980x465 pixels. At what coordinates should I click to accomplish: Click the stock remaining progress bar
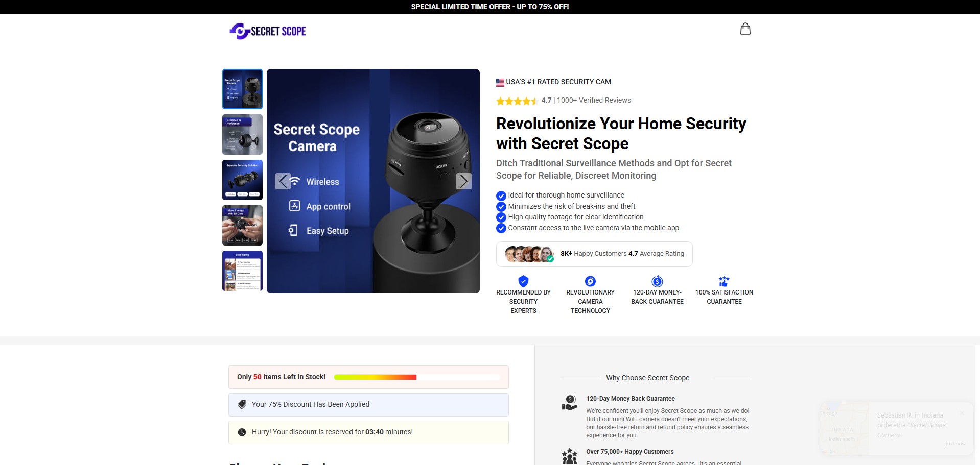[x=416, y=377]
